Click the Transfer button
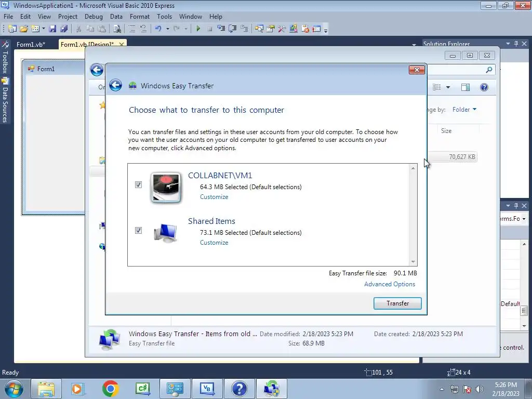Image resolution: width=532 pixels, height=399 pixels. (397, 303)
